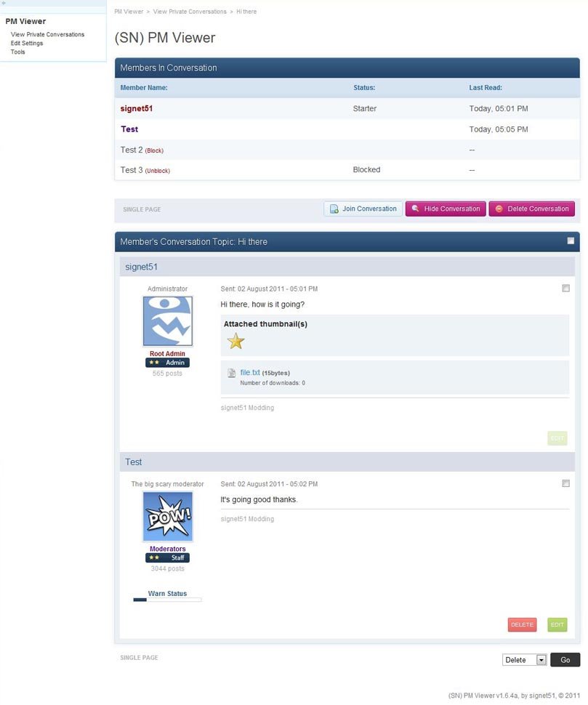Click the Delete Conversation red minus icon

[499, 209]
